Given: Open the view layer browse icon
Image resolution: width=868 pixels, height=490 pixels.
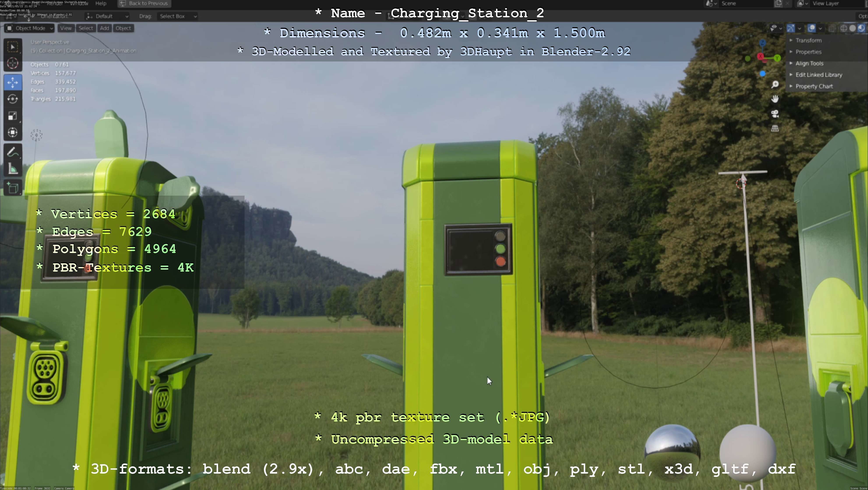Looking at the screenshot, I should pyautogui.click(x=803, y=3).
